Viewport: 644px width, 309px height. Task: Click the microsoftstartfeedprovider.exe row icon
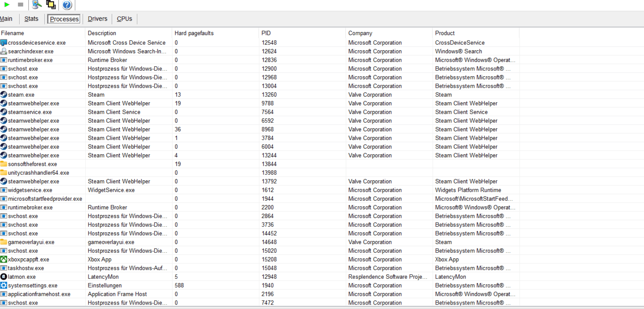click(x=3, y=199)
